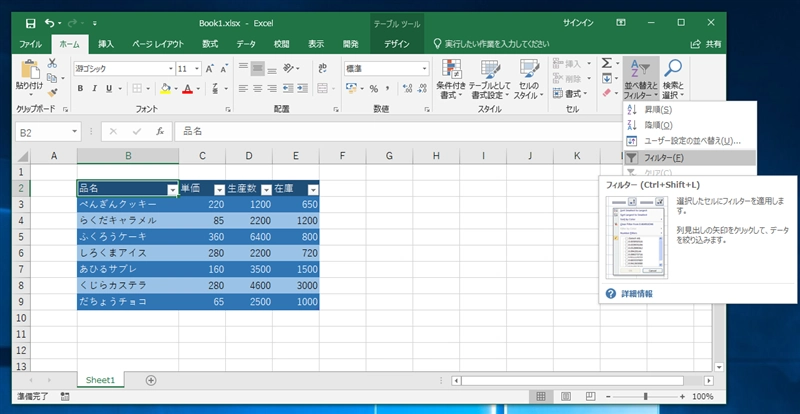The width and height of the screenshot is (800, 414).
Task: Click the comma style icon
Action: (x=388, y=89)
